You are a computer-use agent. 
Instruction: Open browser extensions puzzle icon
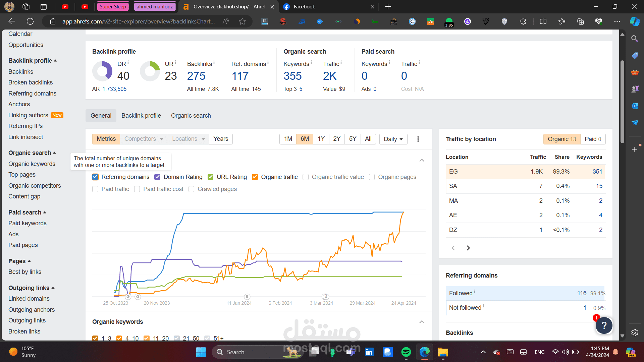pyautogui.click(x=523, y=21)
